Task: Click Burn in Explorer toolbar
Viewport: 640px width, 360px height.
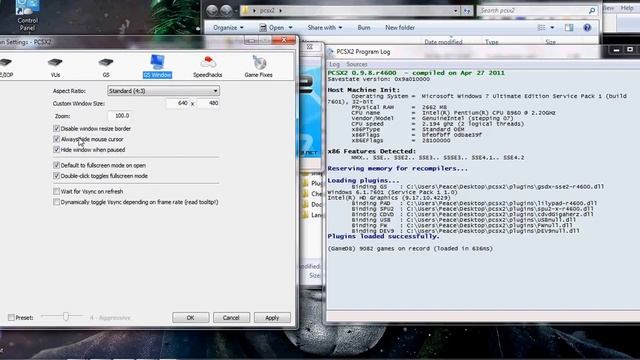Action: (364, 28)
